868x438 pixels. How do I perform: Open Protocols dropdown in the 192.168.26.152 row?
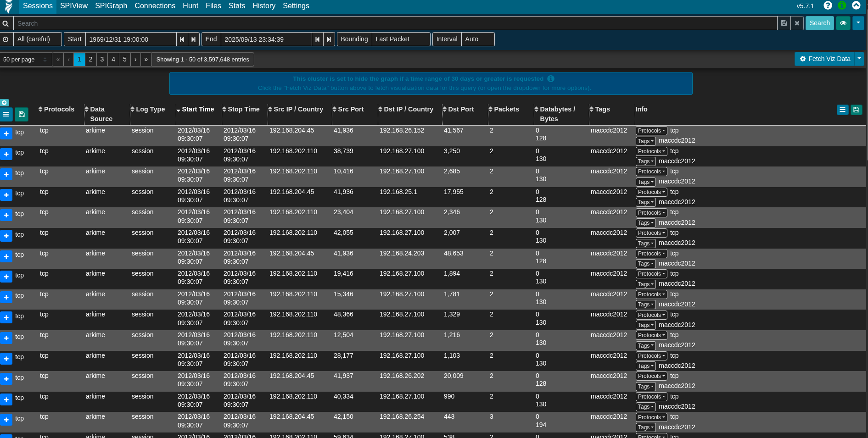click(651, 131)
